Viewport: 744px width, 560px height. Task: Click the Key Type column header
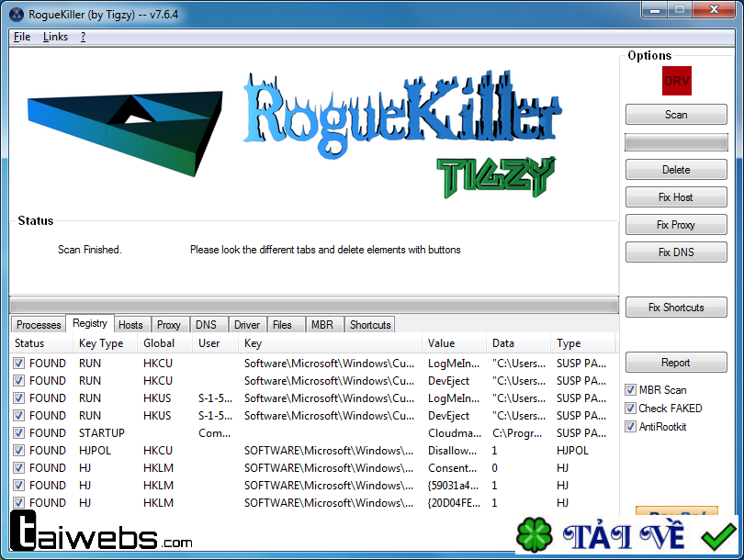point(103,343)
